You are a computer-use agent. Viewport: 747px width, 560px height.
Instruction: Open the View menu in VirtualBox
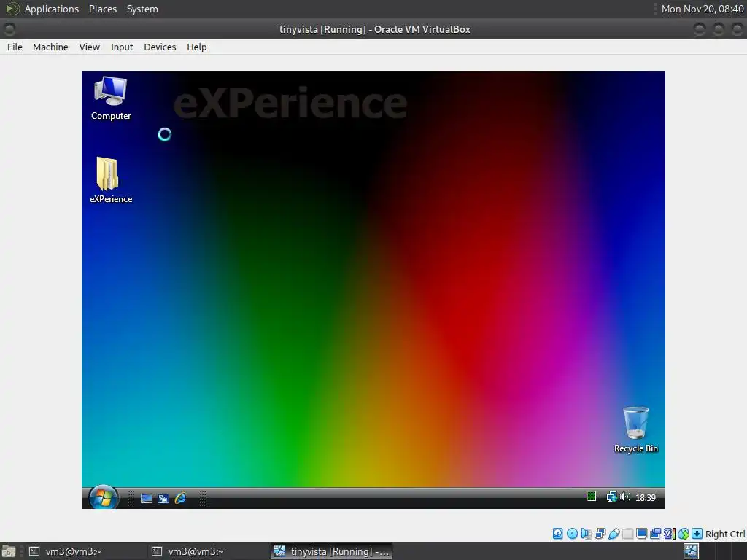pyautogui.click(x=90, y=47)
